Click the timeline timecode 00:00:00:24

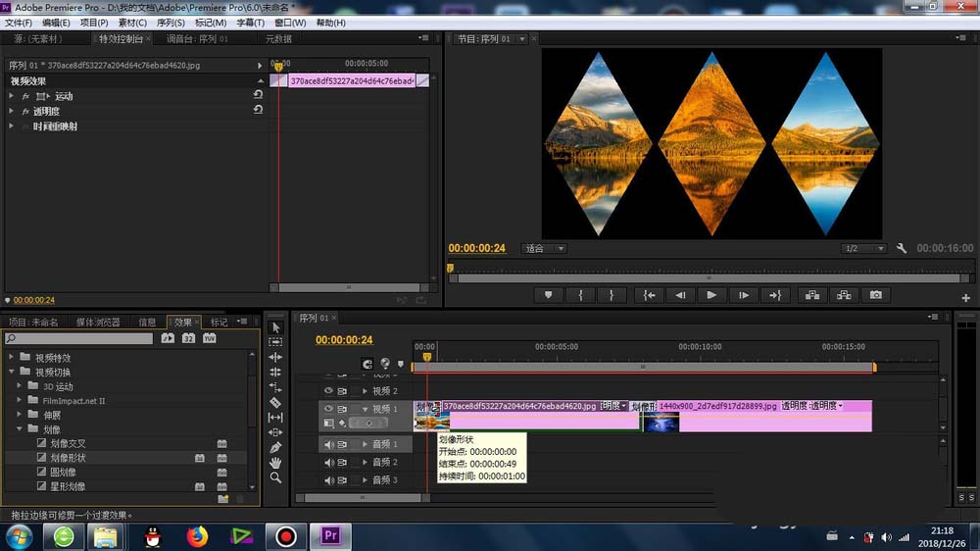344,339
